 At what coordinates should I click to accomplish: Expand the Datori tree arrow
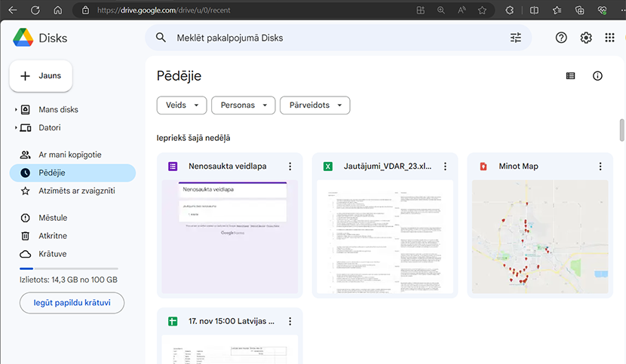click(16, 128)
